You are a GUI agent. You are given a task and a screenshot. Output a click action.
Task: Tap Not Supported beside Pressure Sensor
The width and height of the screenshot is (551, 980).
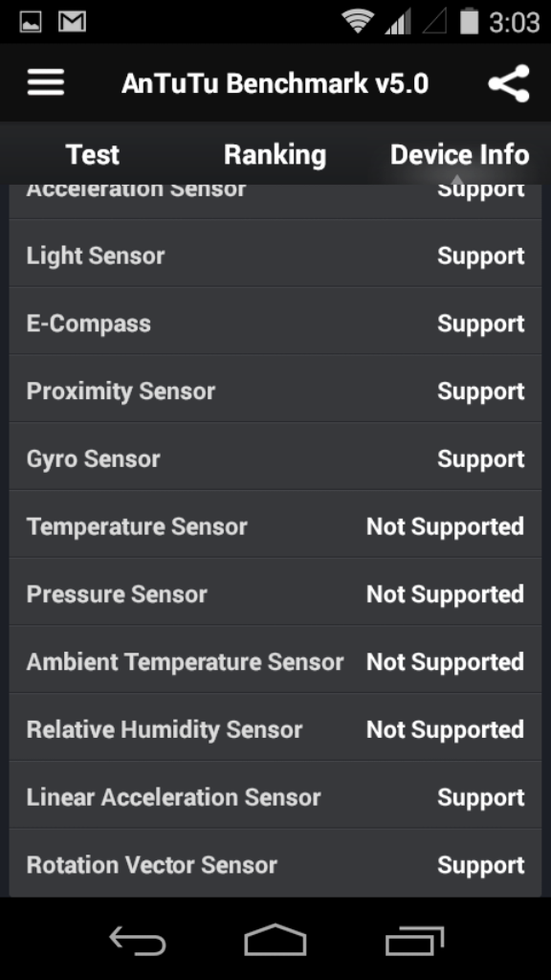point(445,594)
